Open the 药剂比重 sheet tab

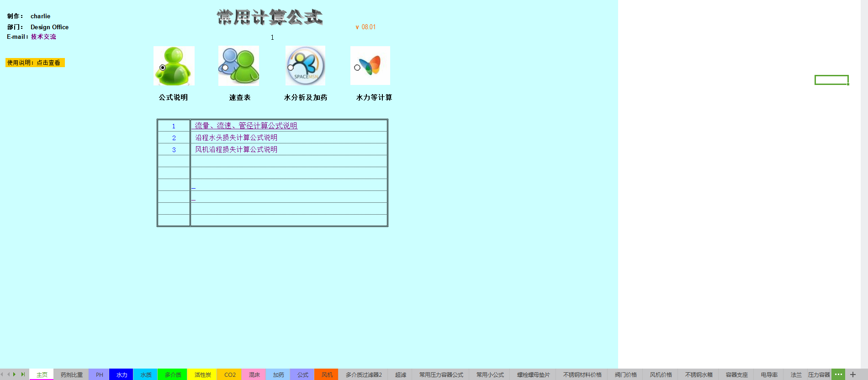(72, 375)
